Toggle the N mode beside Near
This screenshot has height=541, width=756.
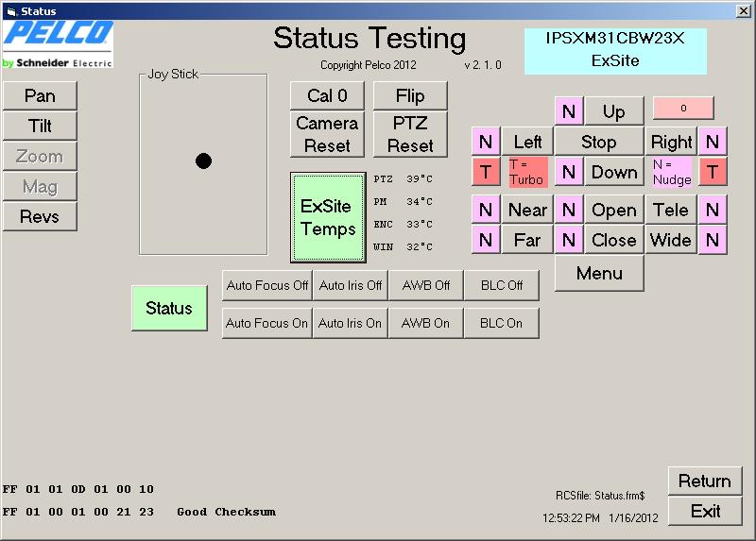(x=486, y=210)
